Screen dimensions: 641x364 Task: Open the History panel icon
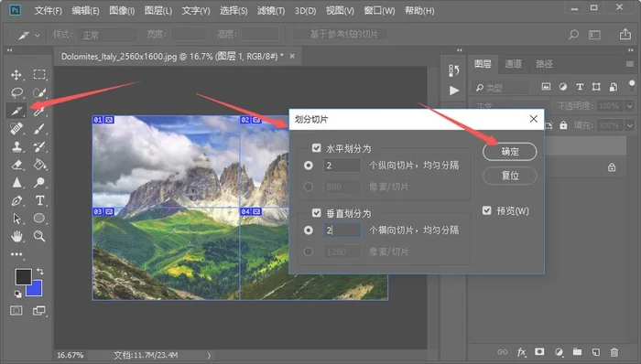click(454, 70)
